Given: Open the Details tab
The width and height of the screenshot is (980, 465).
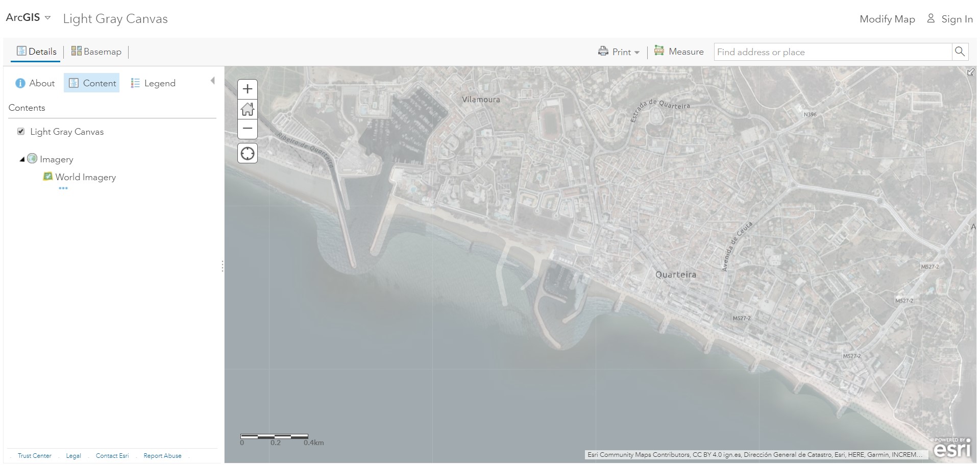Looking at the screenshot, I should click(36, 52).
